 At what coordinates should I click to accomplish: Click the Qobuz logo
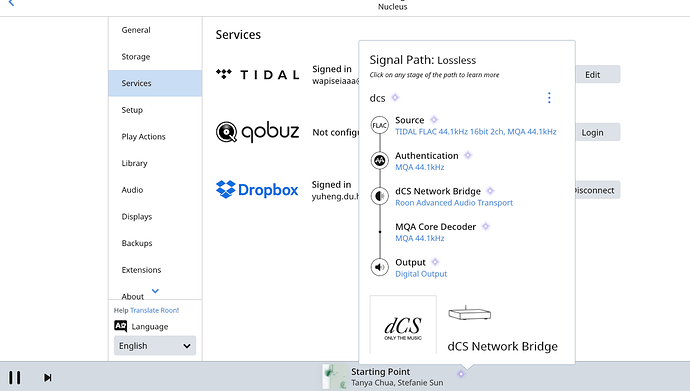pos(257,132)
